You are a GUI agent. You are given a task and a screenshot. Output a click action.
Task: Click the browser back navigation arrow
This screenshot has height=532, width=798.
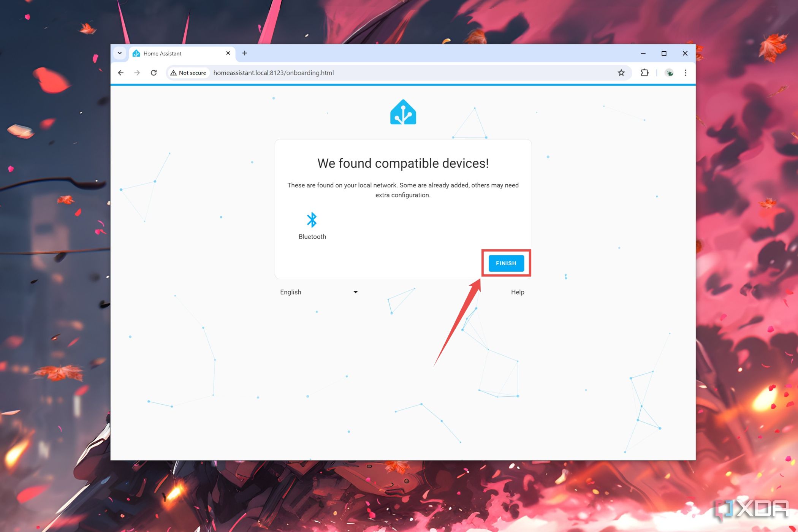120,73
